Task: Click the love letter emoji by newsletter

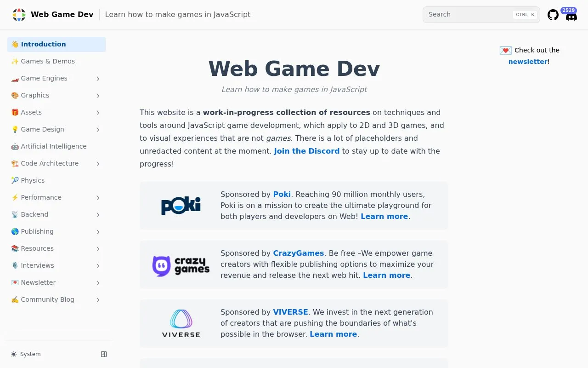Action: pyautogui.click(x=505, y=51)
